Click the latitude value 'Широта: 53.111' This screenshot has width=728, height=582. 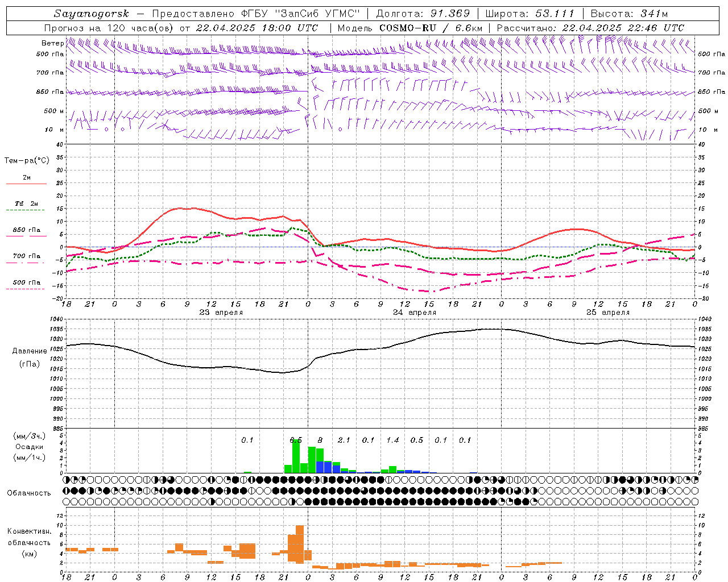click(530, 14)
